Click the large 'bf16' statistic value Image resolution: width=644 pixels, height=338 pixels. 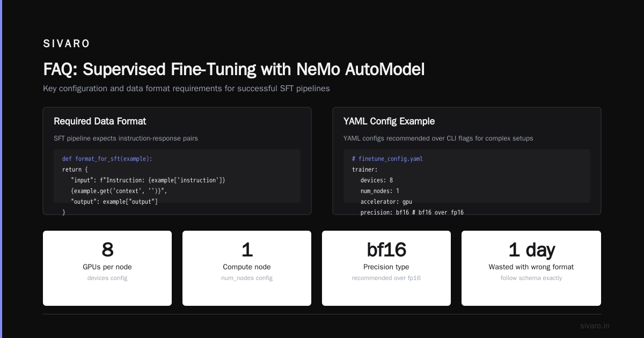tap(386, 250)
